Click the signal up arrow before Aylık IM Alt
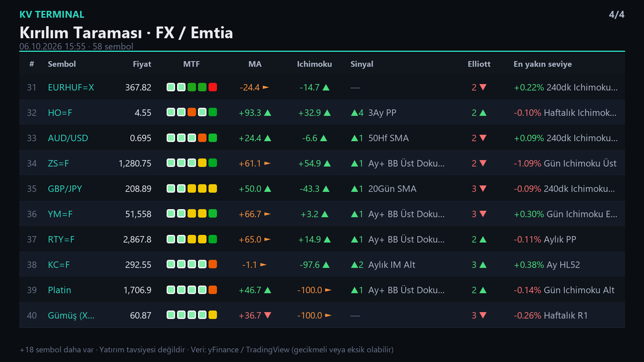This screenshot has width=644, height=362. tap(354, 265)
